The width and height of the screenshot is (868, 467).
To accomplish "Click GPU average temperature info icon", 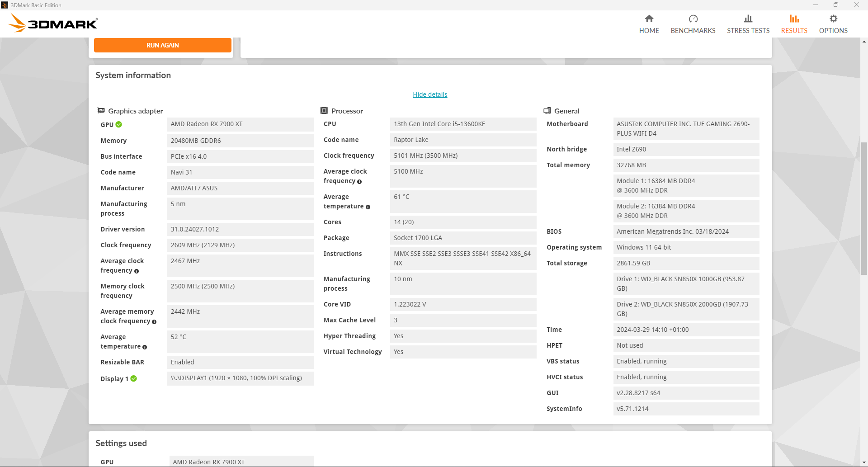I will tap(145, 347).
